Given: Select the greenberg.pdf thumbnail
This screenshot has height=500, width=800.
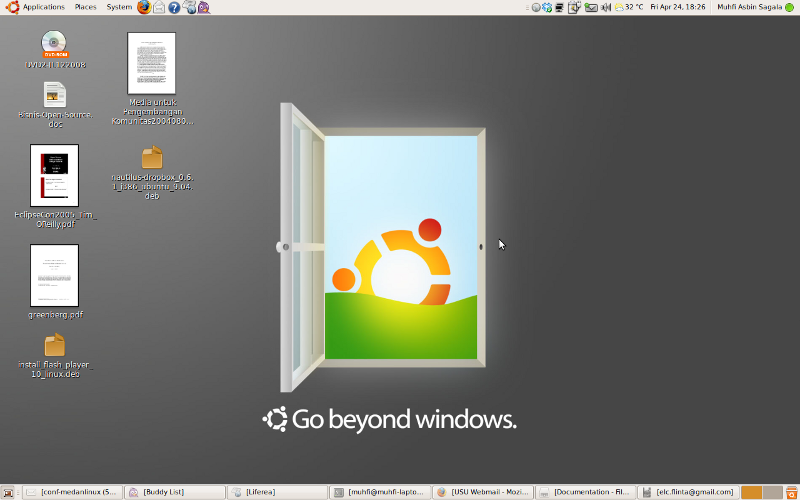Looking at the screenshot, I should point(54,276).
